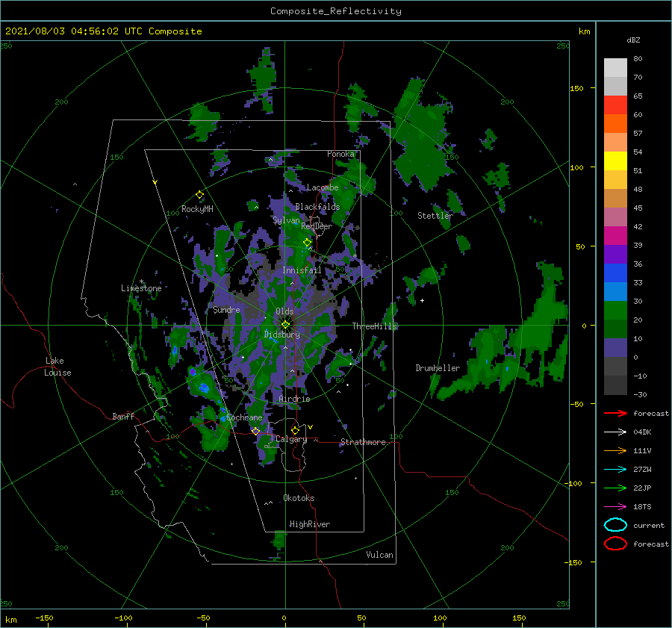Click the yellow radar-center diamond at Olds
672x628 pixels.
point(285,325)
